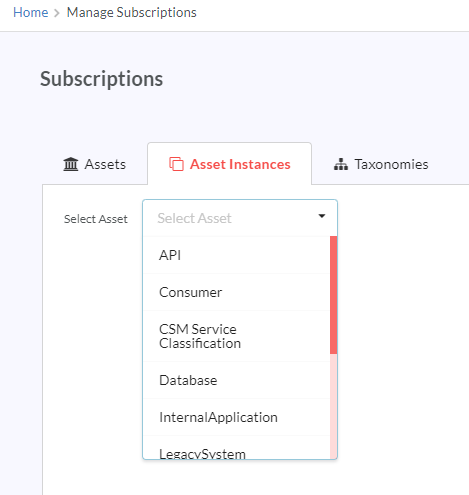Select the Database asset option
The width and height of the screenshot is (469, 495).
point(237,380)
